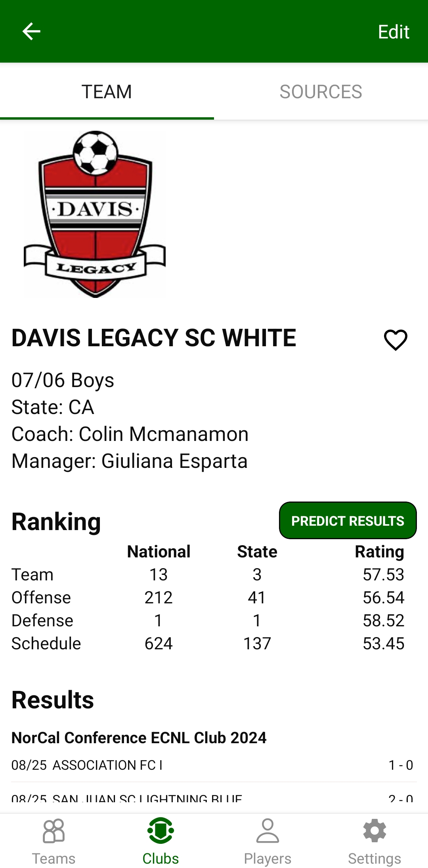Switch to the SOURCES tab
428x868 pixels.
(321, 92)
